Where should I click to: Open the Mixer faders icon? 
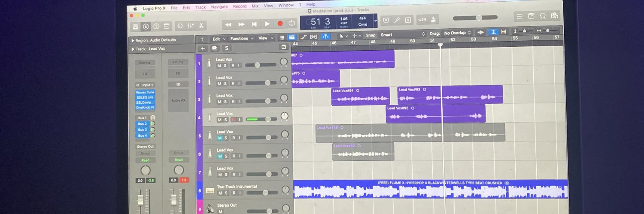click(191, 26)
